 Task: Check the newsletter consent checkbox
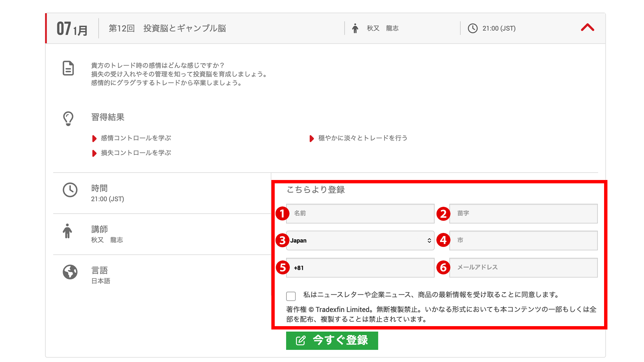(291, 296)
